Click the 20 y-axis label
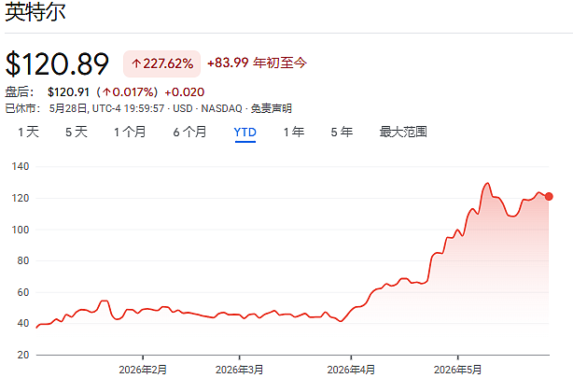 [23, 355]
